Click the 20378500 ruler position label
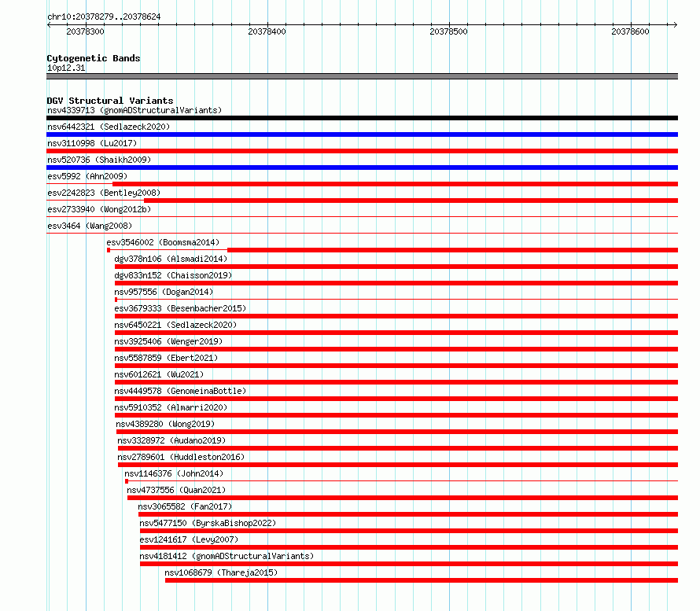The width and height of the screenshot is (700, 611). point(448,31)
